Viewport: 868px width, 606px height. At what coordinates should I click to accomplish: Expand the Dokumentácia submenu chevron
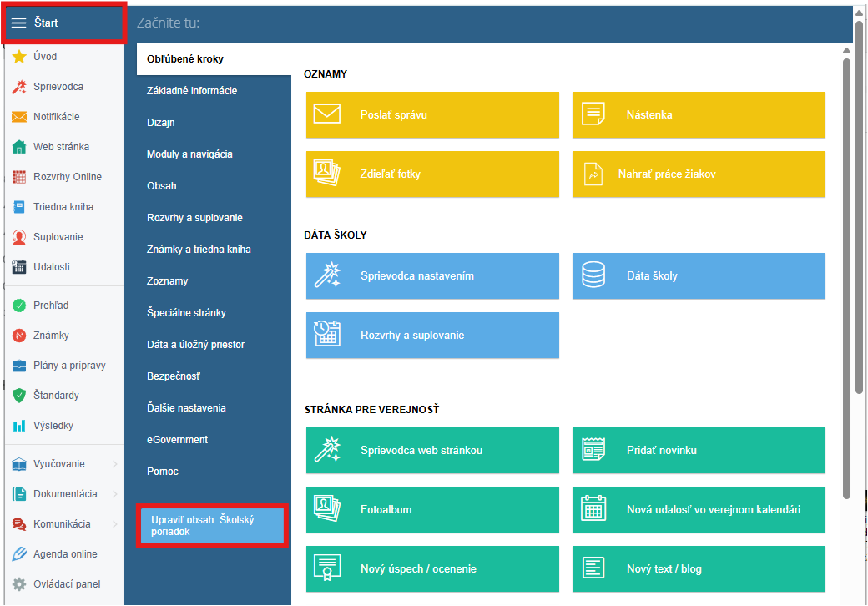tap(115, 494)
